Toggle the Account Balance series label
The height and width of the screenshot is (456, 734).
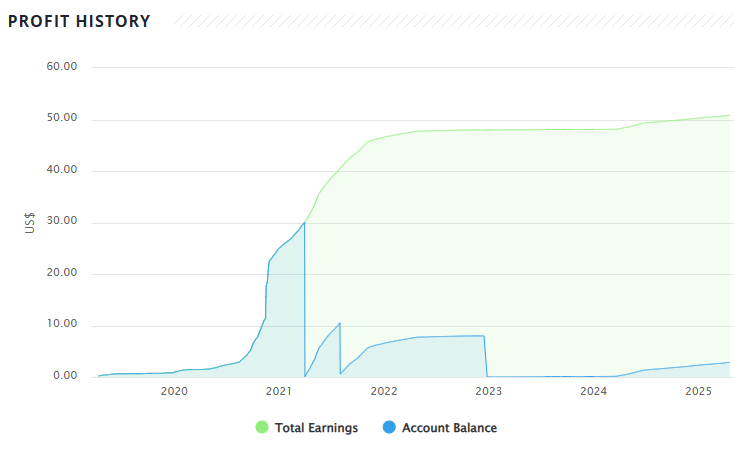pyautogui.click(x=449, y=428)
